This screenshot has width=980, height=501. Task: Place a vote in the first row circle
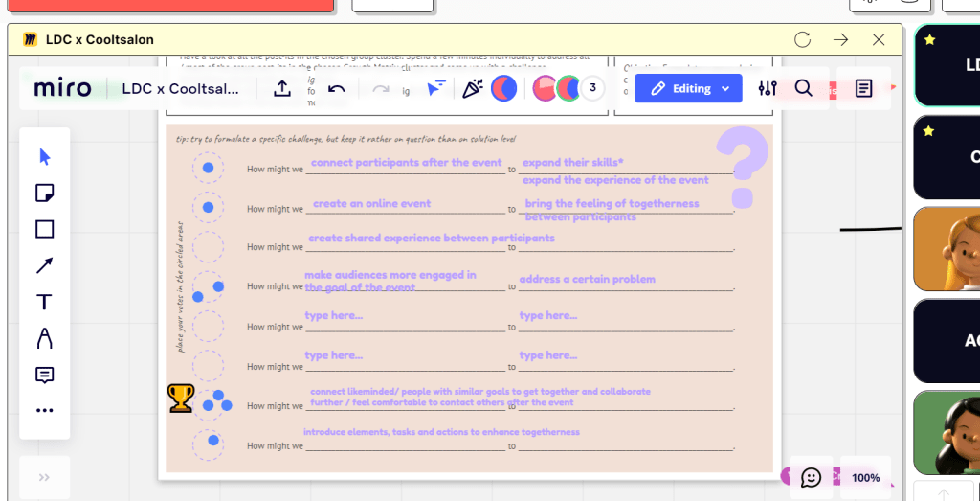(x=208, y=169)
